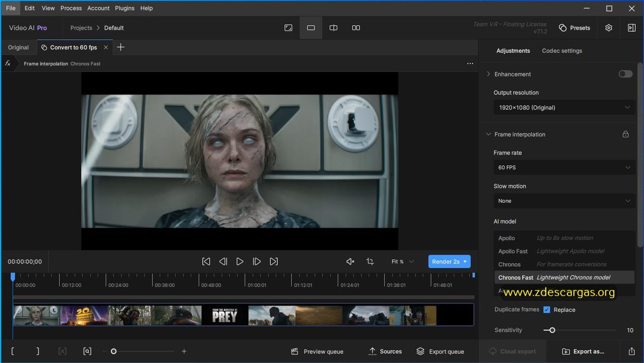Click the timeline ruler at 01:00:01
The width and height of the screenshot is (644, 363).
[257, 285]
